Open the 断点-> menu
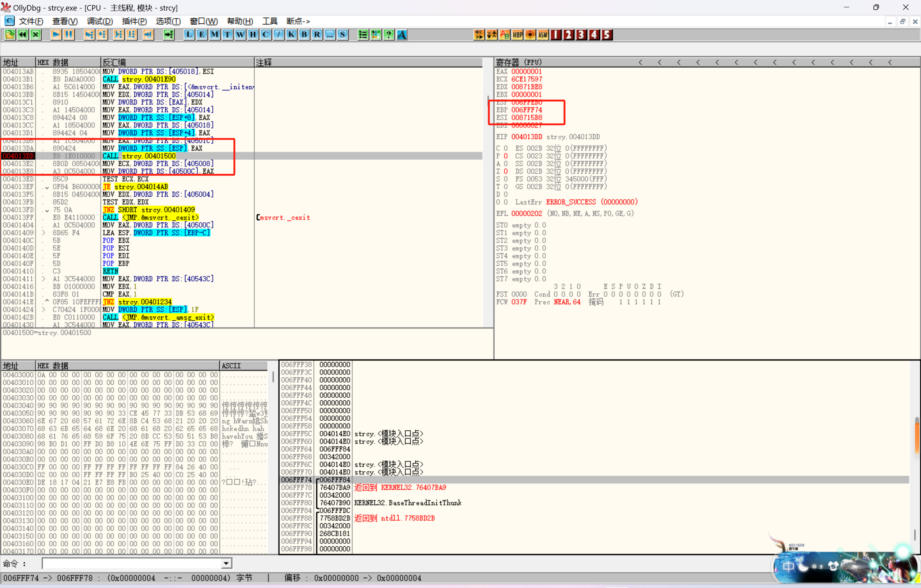Viewport: 921px width, 588px height. pos(298,22)
